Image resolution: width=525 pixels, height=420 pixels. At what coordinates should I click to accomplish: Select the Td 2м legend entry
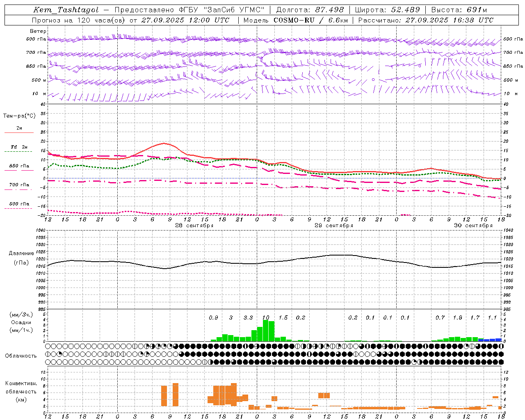19,147
